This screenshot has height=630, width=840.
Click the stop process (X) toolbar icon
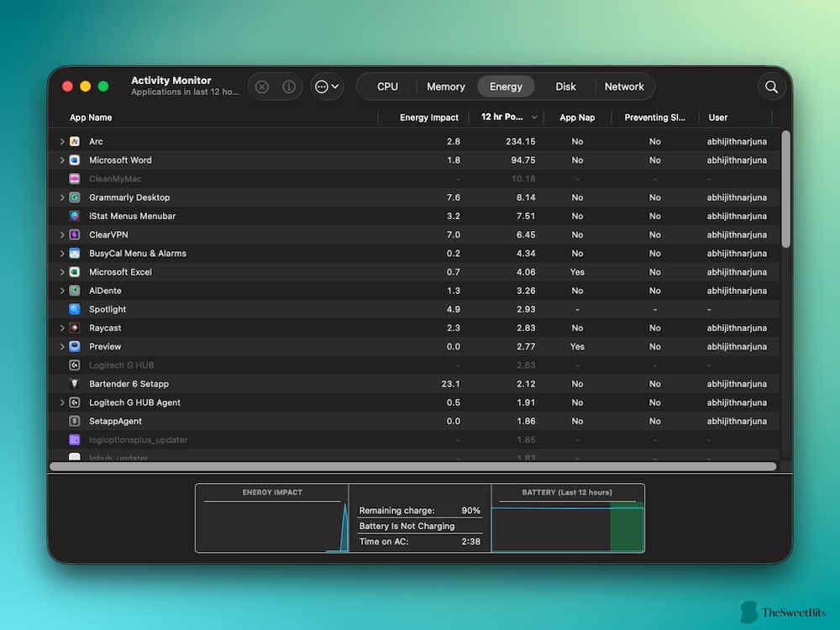[262, 87]
